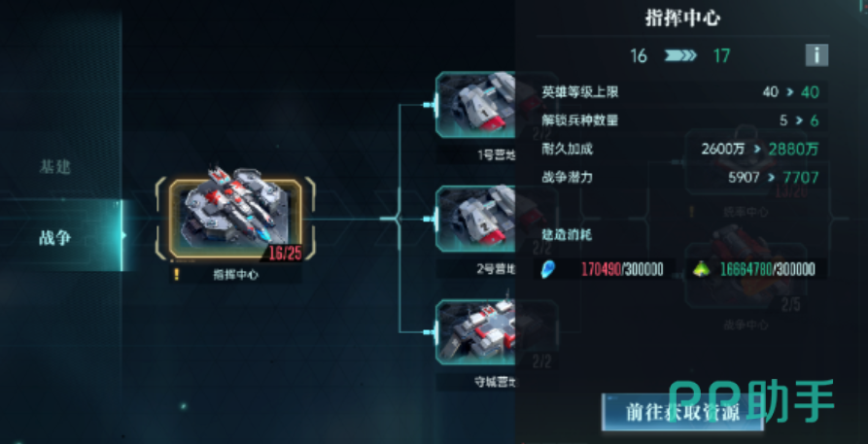Switch to the 基建 tab
868x444 pixels.
tap(55, 167)
